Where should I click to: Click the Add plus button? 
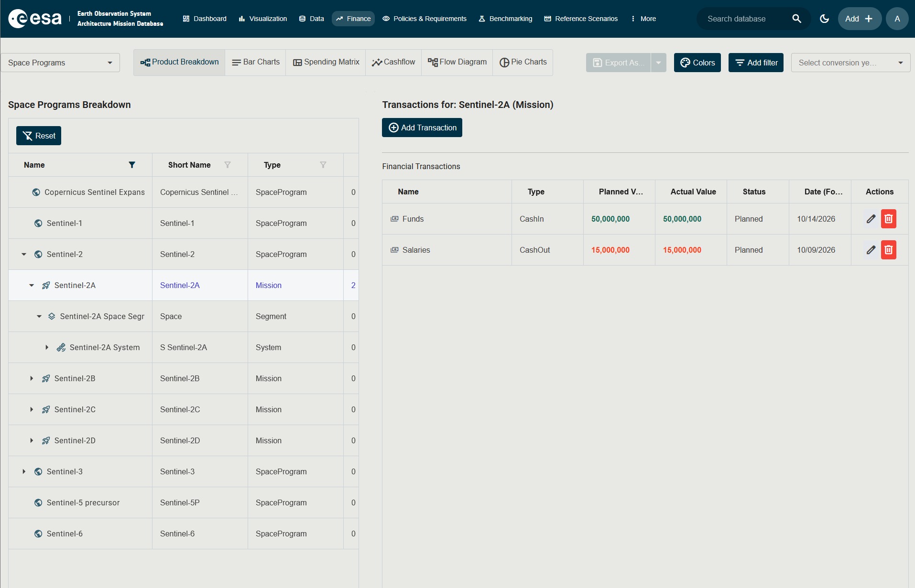tap(860, 19)
